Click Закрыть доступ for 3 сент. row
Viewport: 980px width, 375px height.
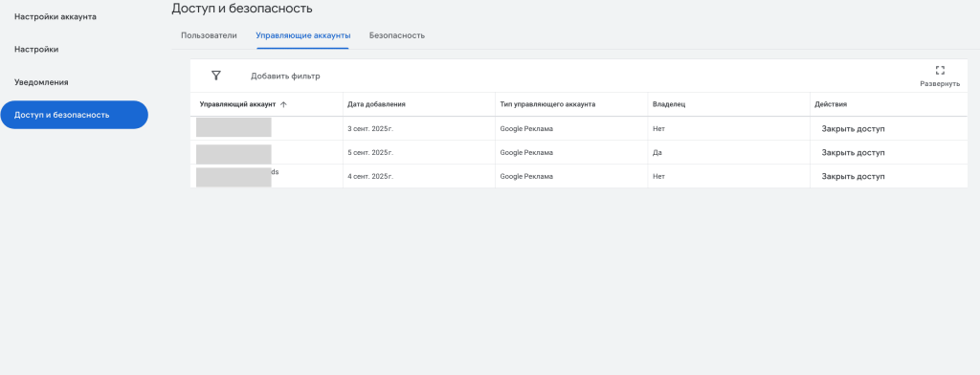click(853, 129)
